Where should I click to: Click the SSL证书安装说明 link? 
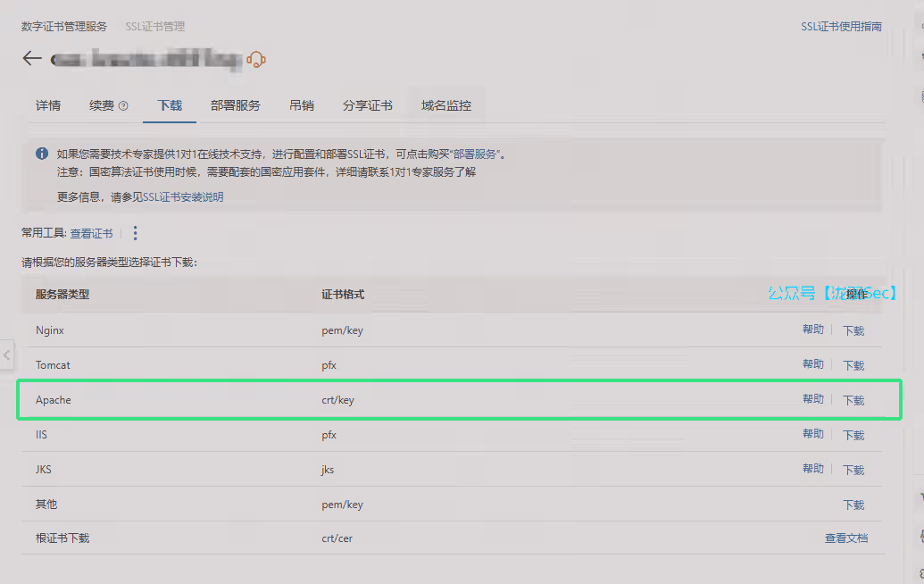coord(183,197)
